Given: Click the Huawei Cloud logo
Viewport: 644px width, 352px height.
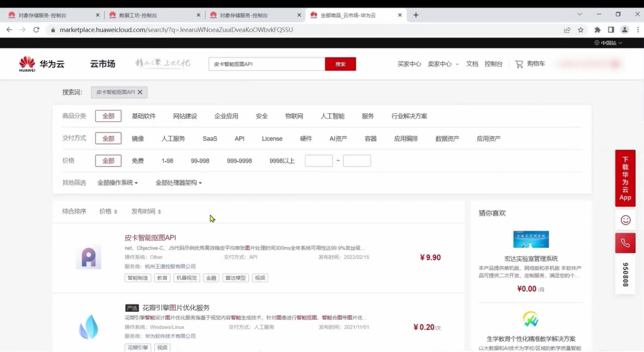Looking at the screenshot, I should point(42,64).
